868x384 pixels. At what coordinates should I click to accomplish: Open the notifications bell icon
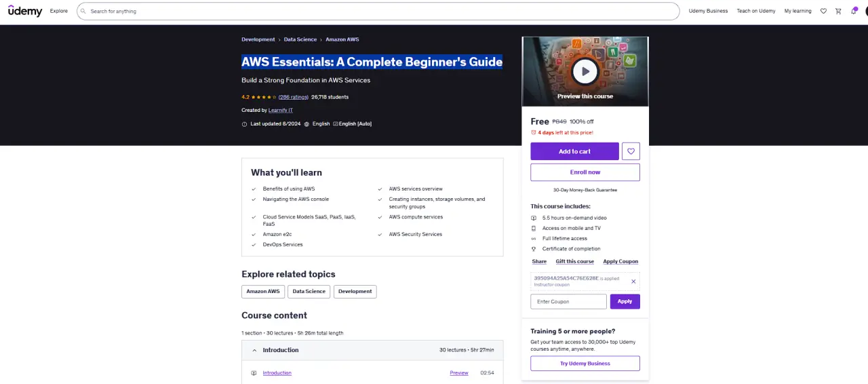click(854, 11)
